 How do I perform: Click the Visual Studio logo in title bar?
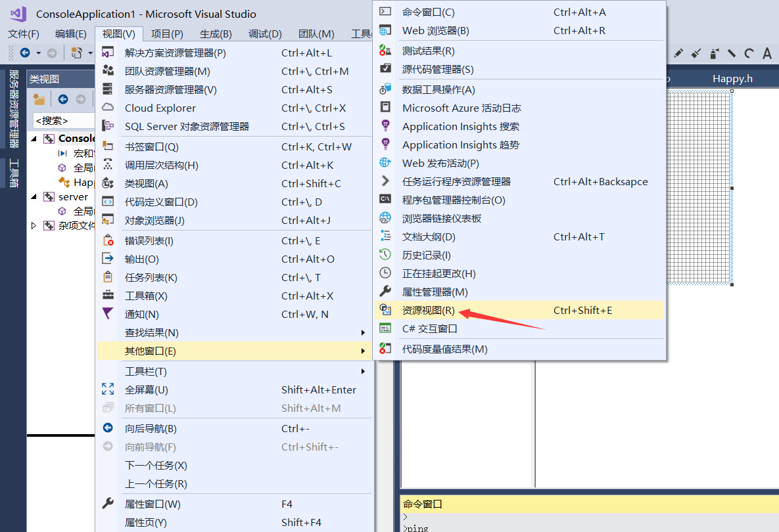coord(18,14)
